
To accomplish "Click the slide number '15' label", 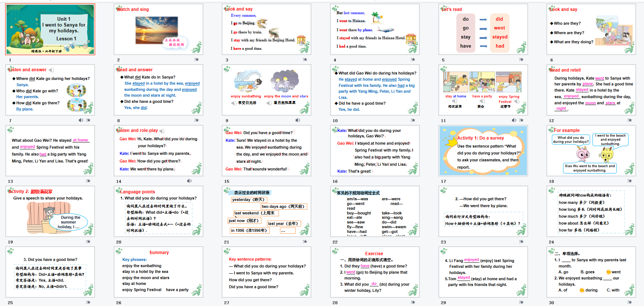I will coord(227,181).
